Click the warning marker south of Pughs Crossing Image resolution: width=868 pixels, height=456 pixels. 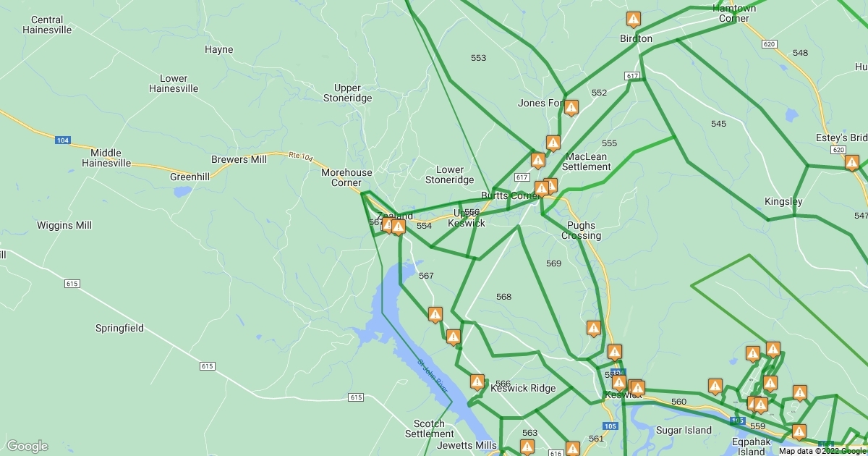(x=594, y=329)
